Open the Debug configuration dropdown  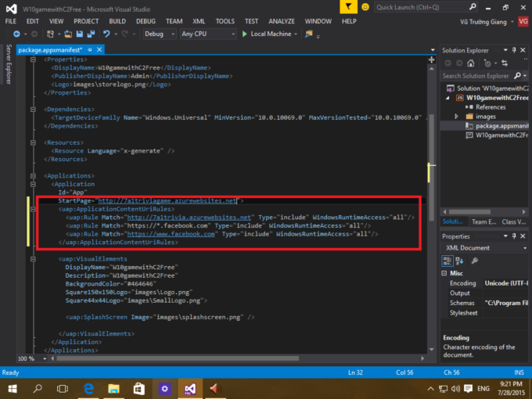click(160, 34)
